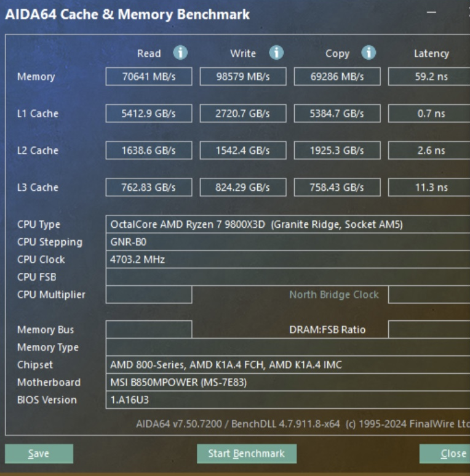
Task: Click the Chipset field AMD 800-Series
Action: point(288,365)
